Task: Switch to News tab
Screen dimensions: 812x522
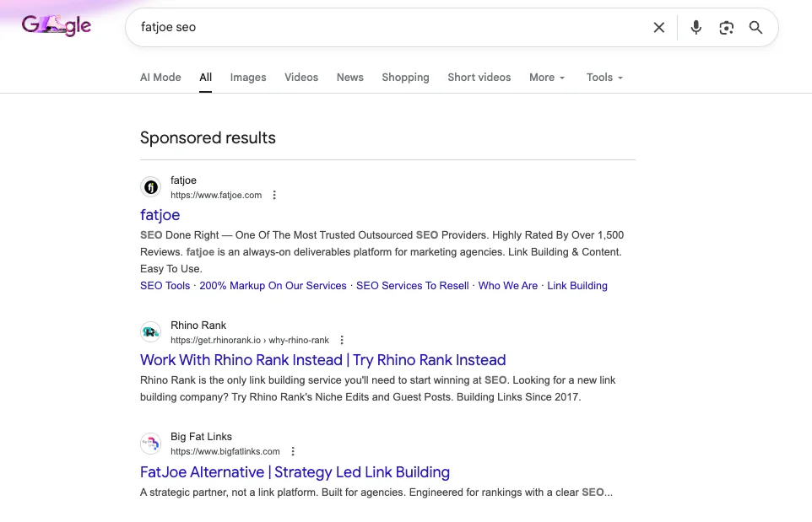Action: point(350,77)
